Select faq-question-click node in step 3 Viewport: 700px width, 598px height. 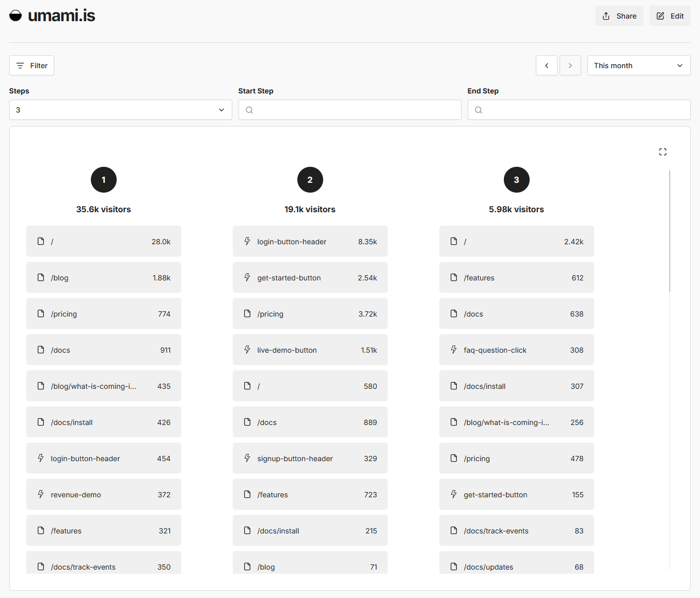coord(517,350)
